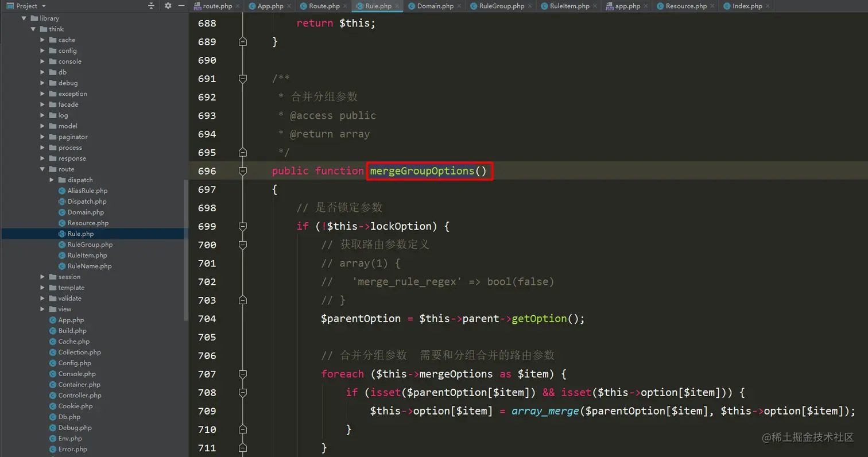The image size is (868, 457).
Task: Expand the exception folder
Action: (x=42, y=94)
